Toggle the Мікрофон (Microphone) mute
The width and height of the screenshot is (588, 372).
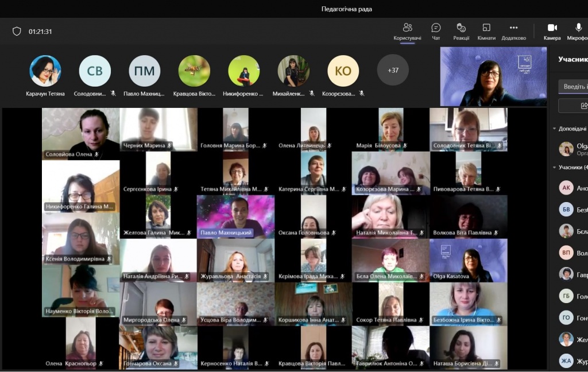tap(578, 31)
